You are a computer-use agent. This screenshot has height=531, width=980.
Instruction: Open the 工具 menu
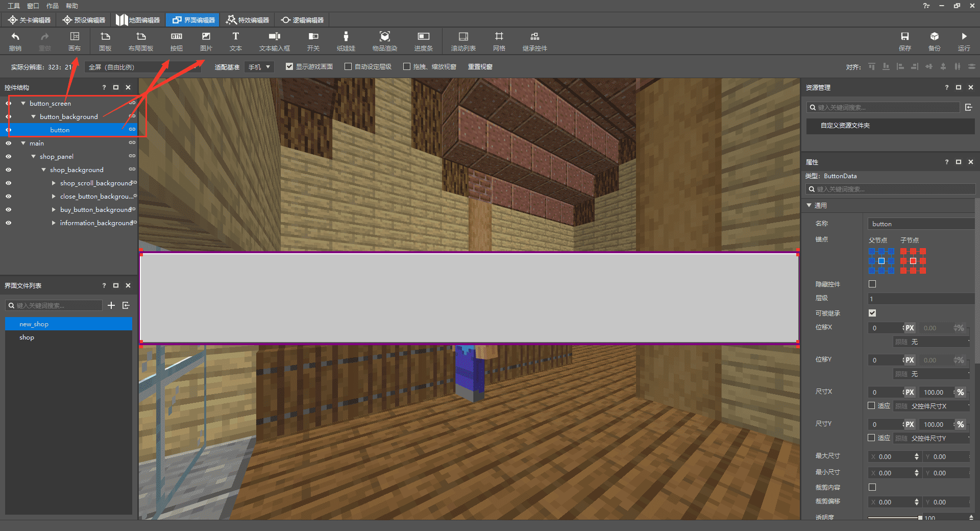coord(14,6)
